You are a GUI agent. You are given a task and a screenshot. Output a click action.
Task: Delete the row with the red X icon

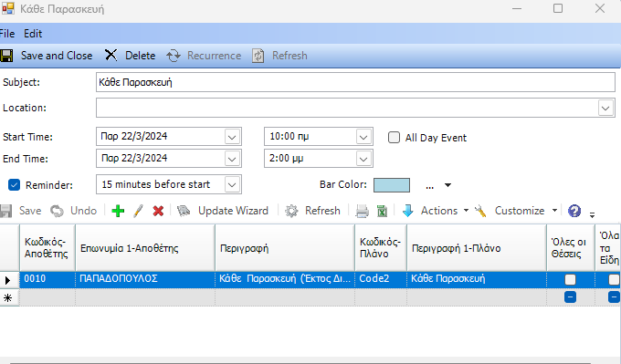(x=158, y=211)
